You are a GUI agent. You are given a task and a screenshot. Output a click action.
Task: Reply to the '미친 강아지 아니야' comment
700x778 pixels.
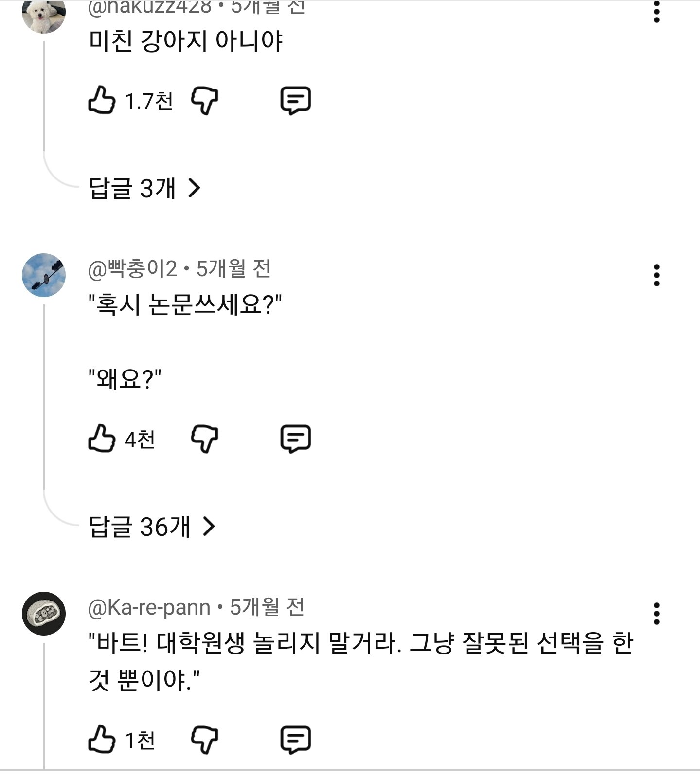point(295,101)
